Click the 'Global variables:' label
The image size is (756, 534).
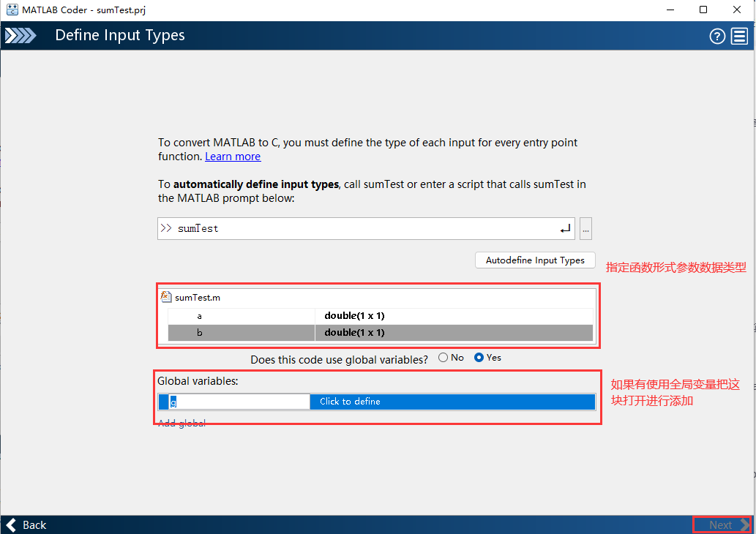pyautogui.click(x=198, y=380)
